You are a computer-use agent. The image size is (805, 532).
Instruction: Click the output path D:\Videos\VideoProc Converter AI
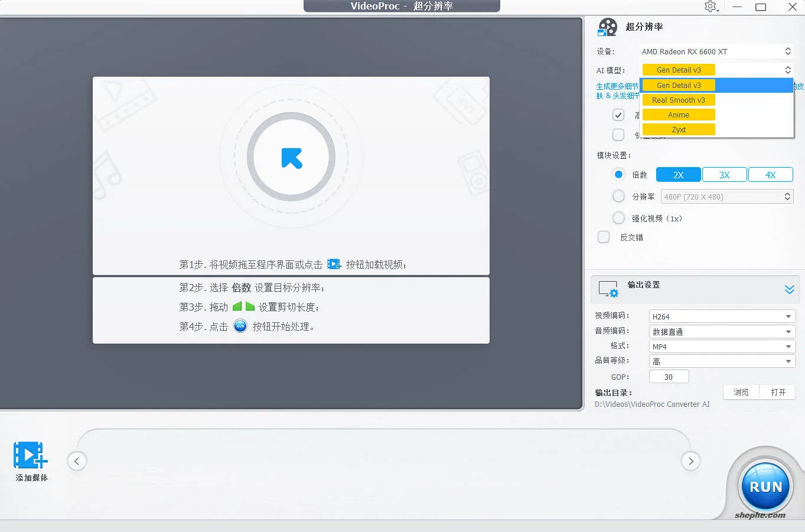tap(652, 404)
